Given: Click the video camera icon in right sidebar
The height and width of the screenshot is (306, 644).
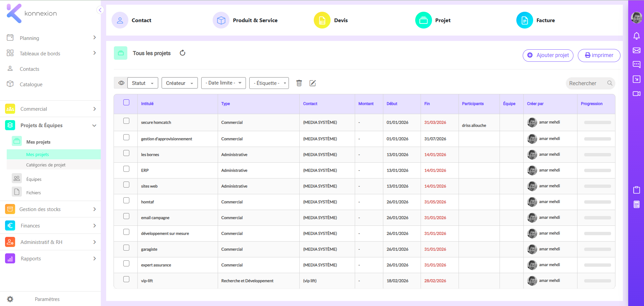Looking at the screenshot, I should pos(636,94).
